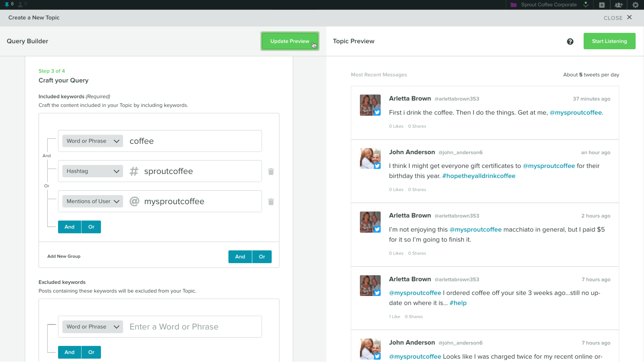
Task: Click the Twitter badge on the 2 hours ago tweet avatar
Action: (x=377, y=229)
